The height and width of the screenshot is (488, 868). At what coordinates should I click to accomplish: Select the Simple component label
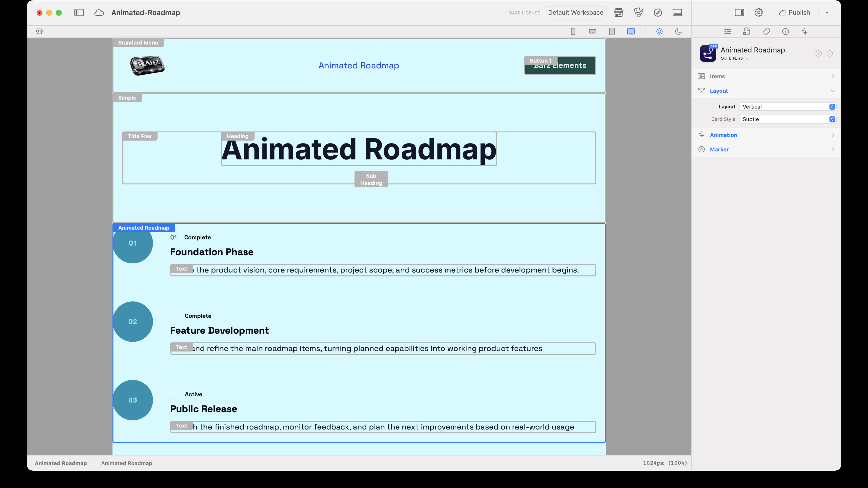coord(127,98)
